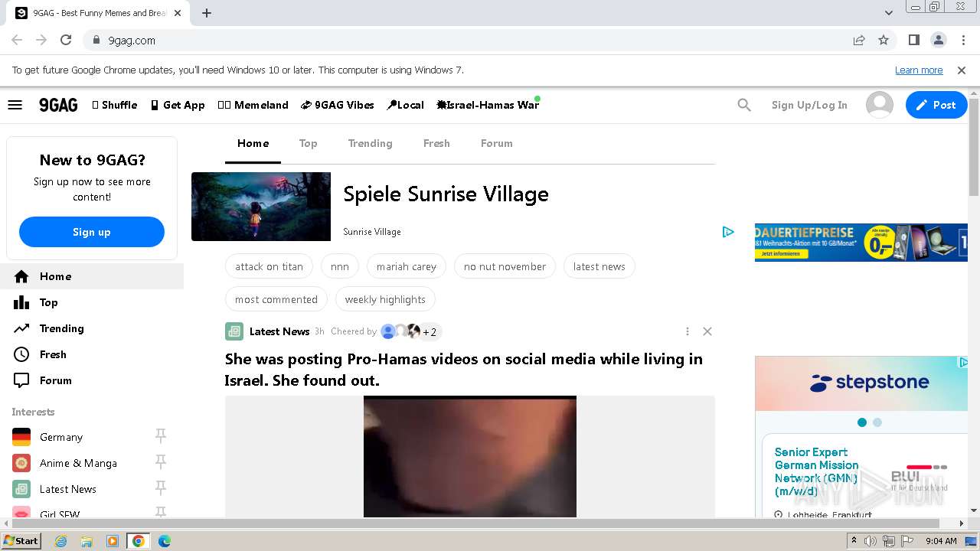Select the most commented tag
980x551 pixels.
(x=276, y=299)
